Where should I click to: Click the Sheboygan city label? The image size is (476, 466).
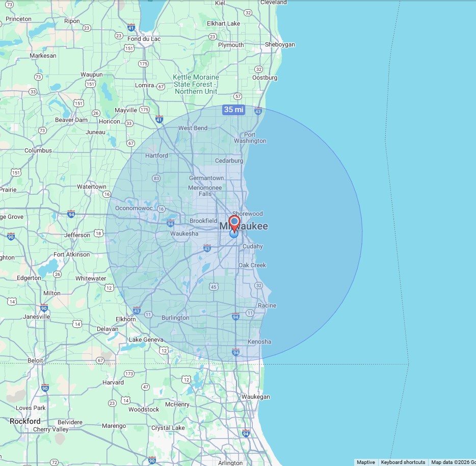[x=280, y=44]
